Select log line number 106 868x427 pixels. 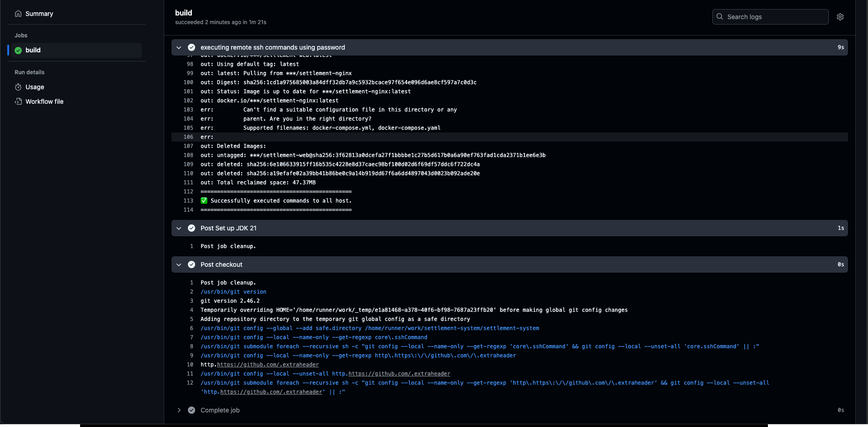point(188,137)
